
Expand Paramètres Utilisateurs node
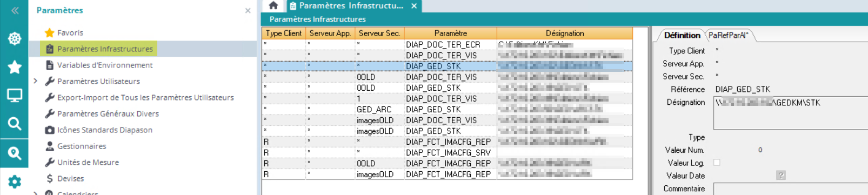(x=36, y=81)
